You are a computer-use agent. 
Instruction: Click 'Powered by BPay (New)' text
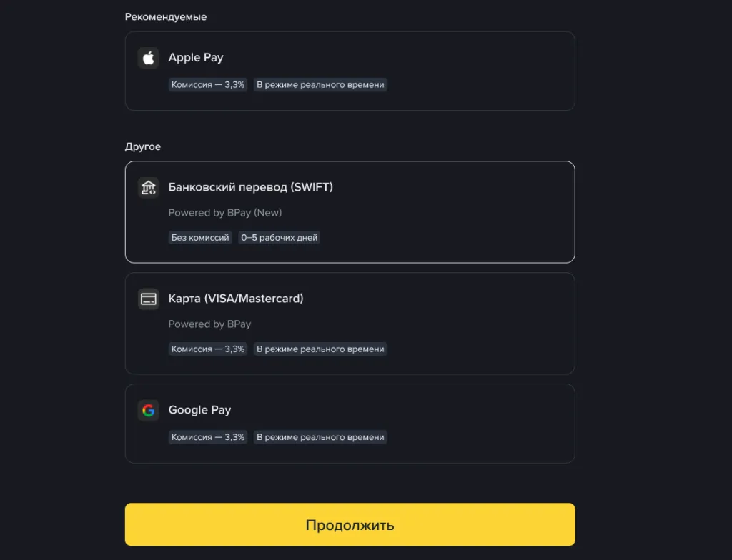click(x=225, y=213)
